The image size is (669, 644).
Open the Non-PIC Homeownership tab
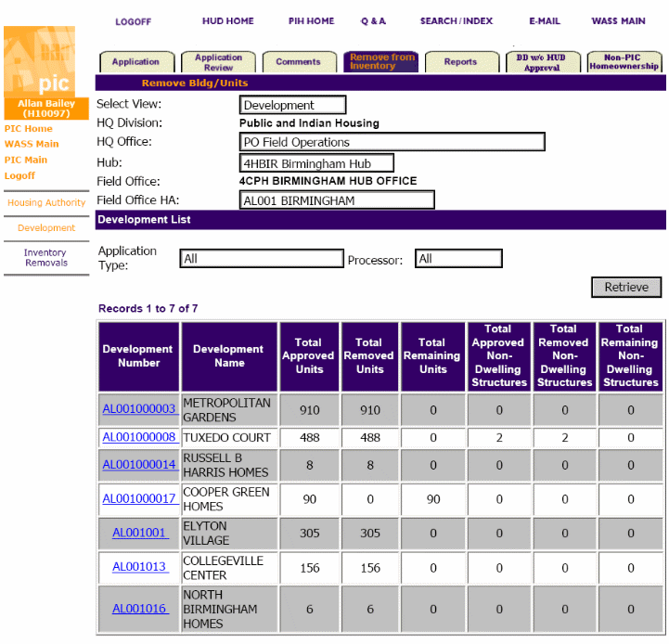pyautogui.click(x=624, y=62)
